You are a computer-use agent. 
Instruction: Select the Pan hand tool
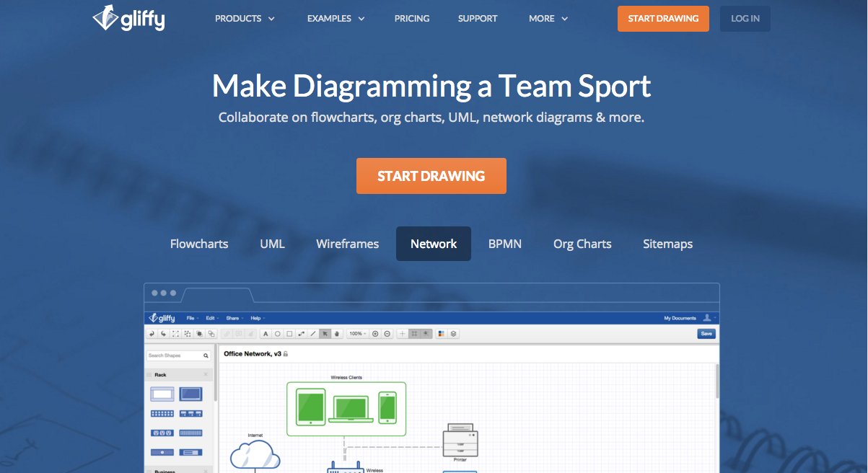click(x=337, y=334)
